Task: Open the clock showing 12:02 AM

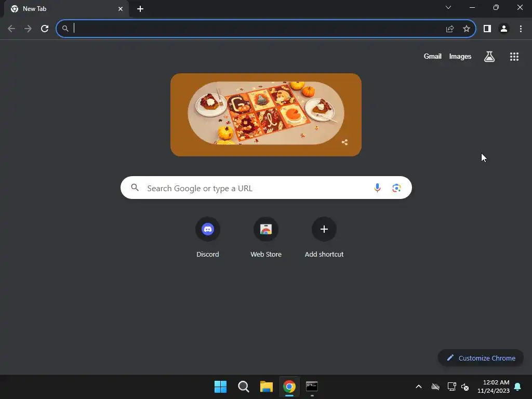Action: point(494,387)
